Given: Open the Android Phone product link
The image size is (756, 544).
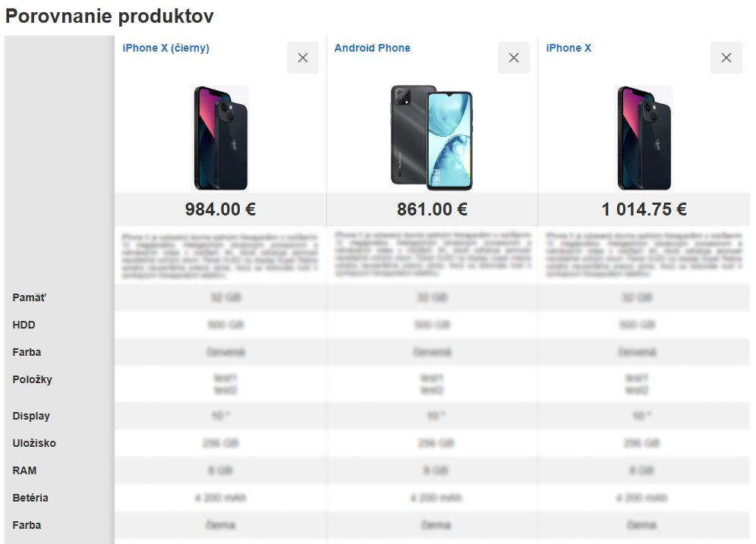Looking at the screenshot, I should point(372,47).
